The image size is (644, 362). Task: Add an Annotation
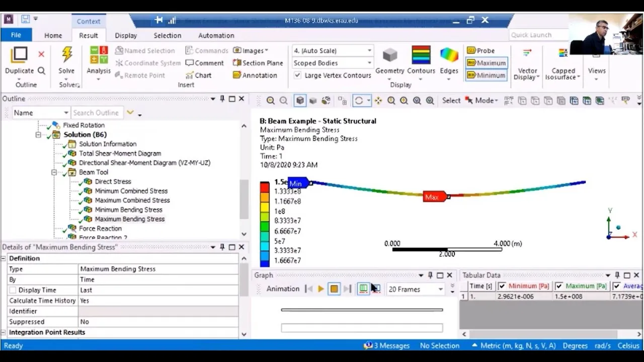[255, 75]
